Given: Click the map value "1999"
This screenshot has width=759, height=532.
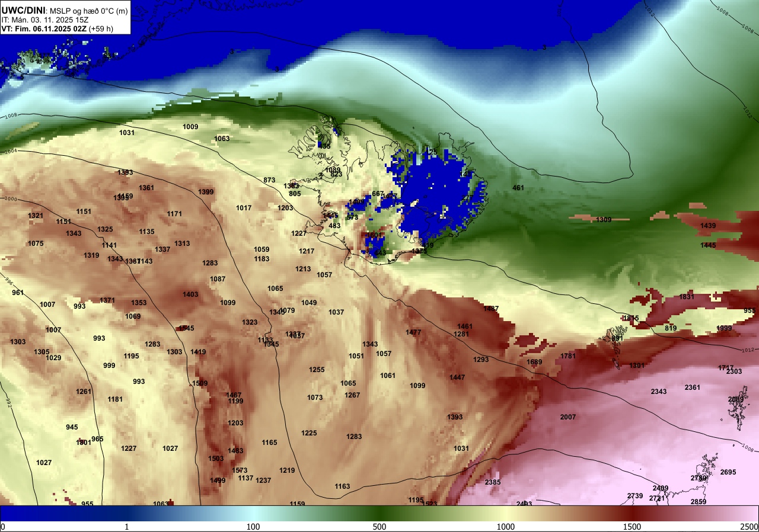Looking at the screenshot, I should tap(724, 328).
